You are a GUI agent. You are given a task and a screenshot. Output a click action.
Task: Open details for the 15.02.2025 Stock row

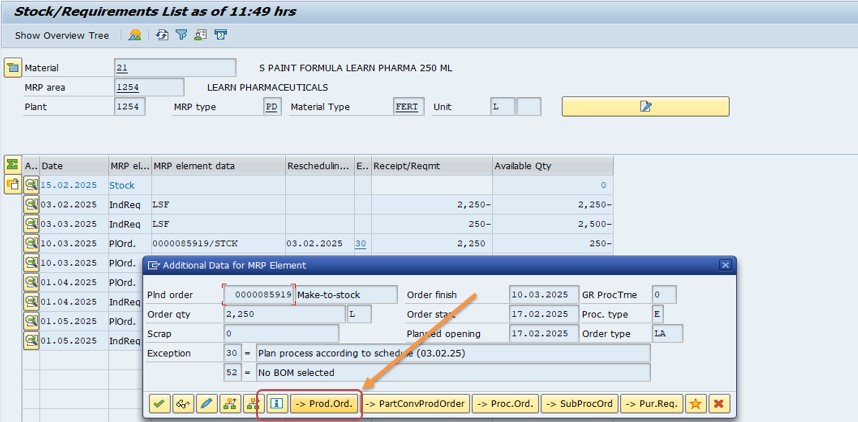click(31, 185)
